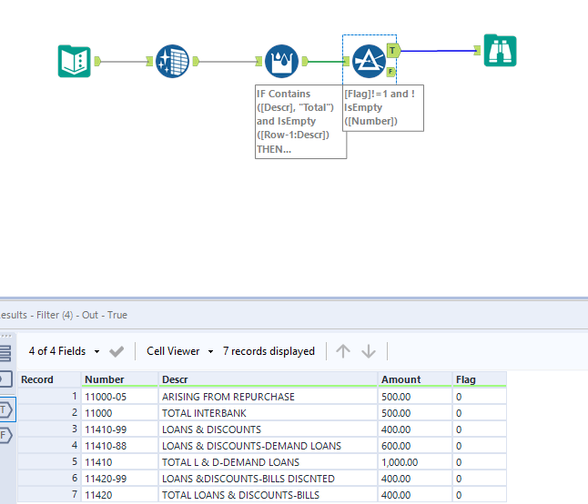Select the Multi-Row Formula tool node

(282, 61)
